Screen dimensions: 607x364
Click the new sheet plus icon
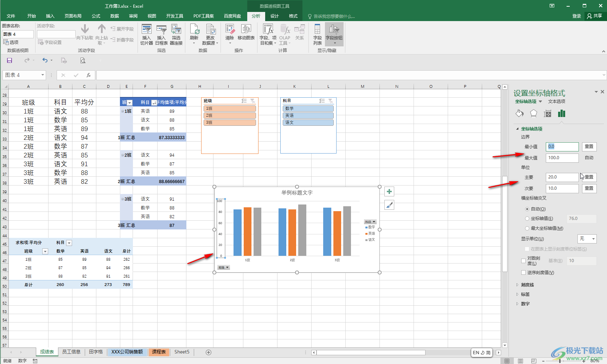point(209,352)
